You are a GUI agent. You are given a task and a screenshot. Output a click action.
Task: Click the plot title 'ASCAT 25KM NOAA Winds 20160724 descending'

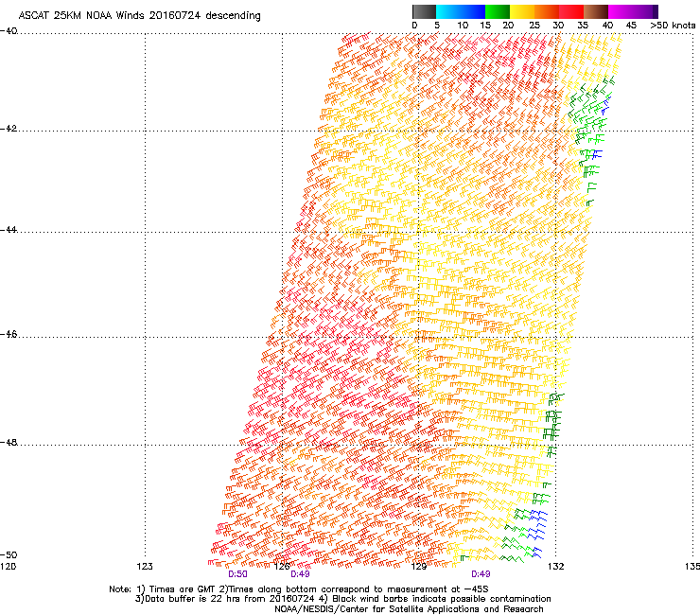139,16
